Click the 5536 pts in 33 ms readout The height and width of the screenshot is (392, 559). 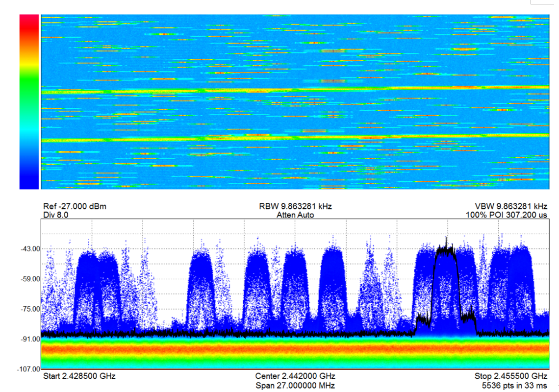(x=515, y=386)
